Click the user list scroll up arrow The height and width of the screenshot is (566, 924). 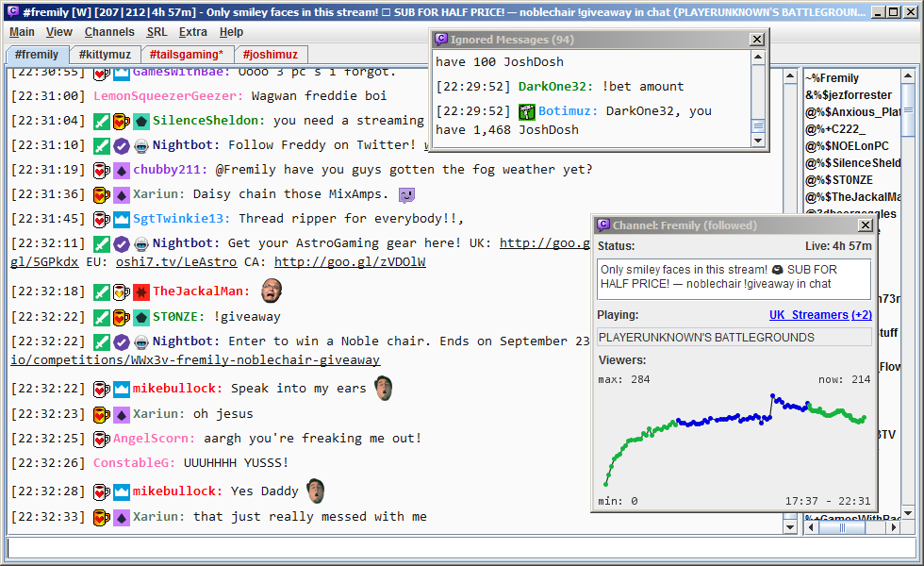click(907, 76)
